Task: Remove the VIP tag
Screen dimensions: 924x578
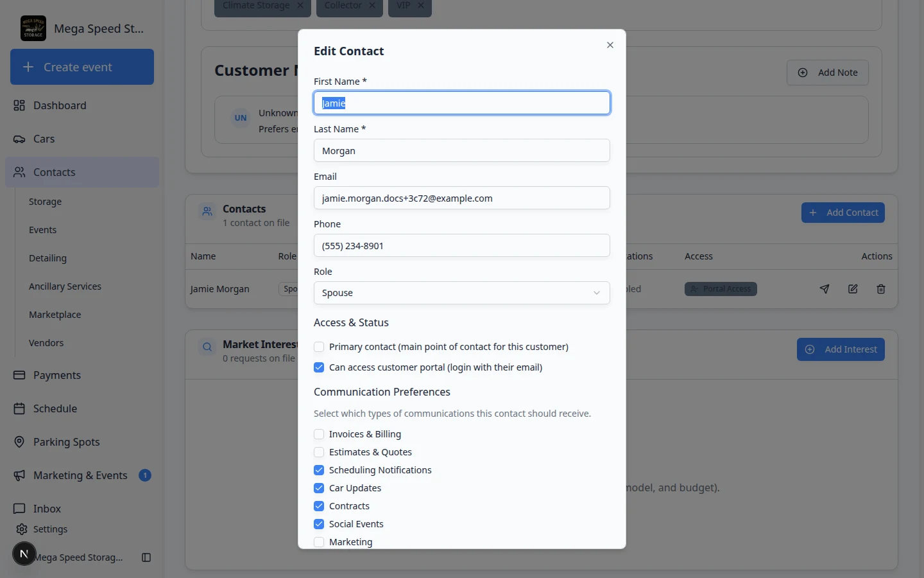Action: [421, 5]
